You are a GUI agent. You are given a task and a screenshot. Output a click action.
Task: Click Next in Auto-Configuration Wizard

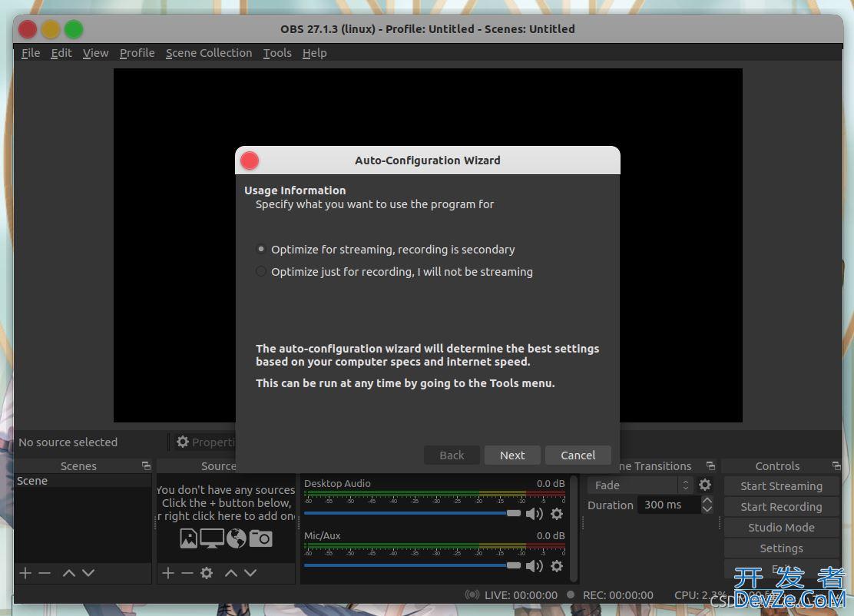pyautogui.click(x=512, y=455)
